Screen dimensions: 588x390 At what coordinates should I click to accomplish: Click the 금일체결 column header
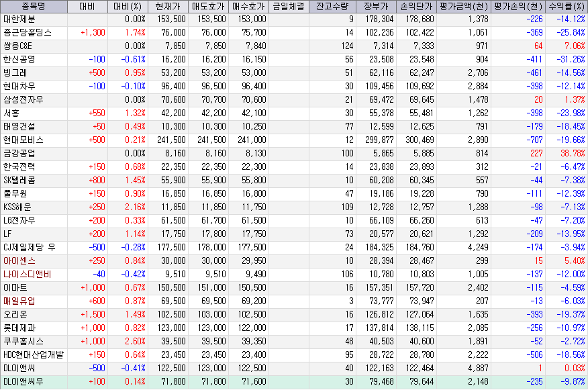(x=289, y=6)
